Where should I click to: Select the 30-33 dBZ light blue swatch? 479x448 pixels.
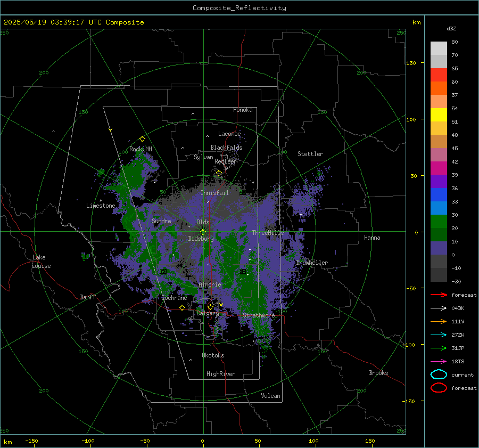pos(439,208)
